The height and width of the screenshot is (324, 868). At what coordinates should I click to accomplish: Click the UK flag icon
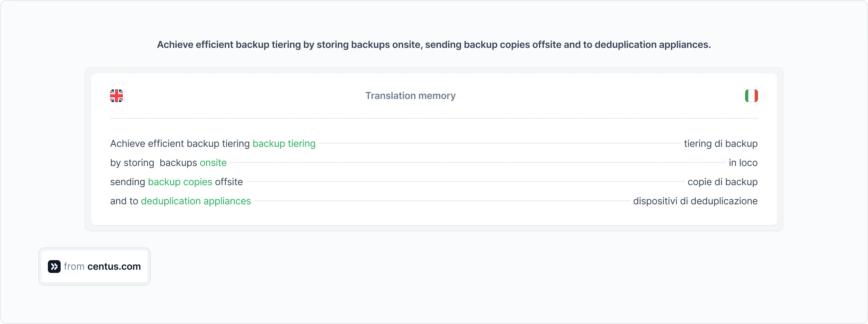(116, 96)
